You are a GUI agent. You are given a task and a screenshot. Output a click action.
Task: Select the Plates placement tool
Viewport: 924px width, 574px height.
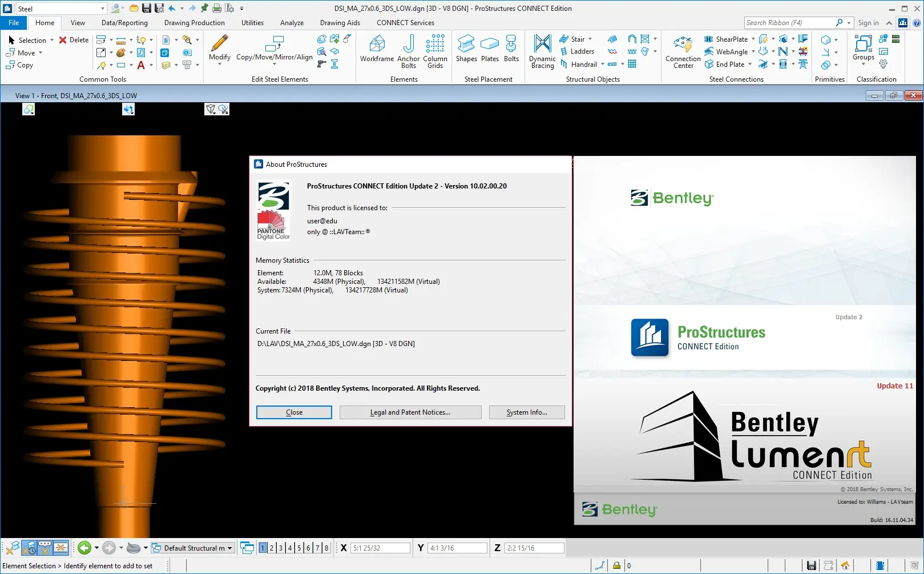pyautogui.click(x=490, y=48)
